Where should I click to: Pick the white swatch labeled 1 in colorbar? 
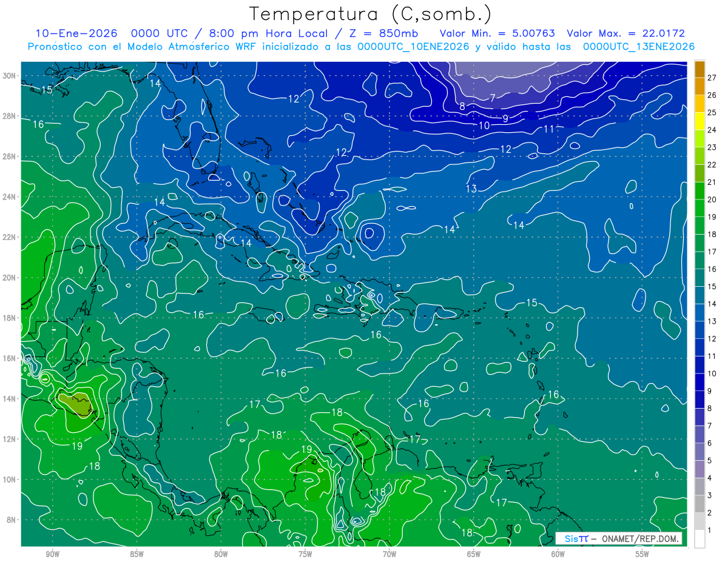[x=700, y=539]
